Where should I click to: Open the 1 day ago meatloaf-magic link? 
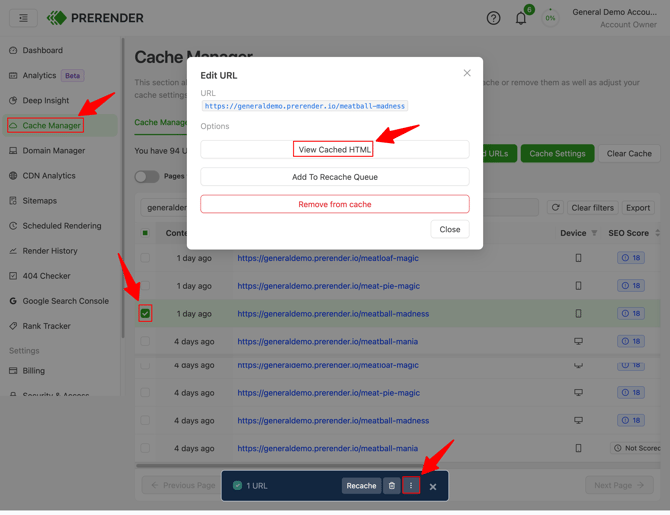pyautogui.click(x=328, y=258)
